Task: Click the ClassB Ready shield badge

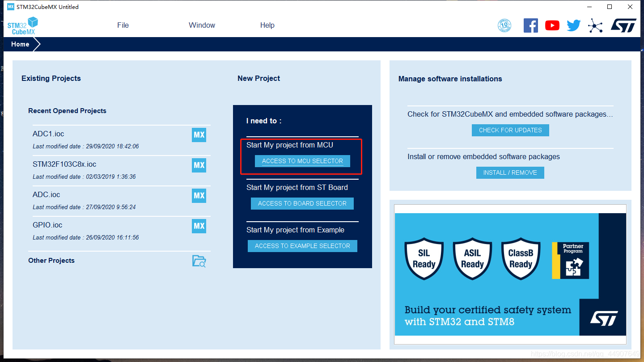Action: pyautogui.click(x=521, y=259)
